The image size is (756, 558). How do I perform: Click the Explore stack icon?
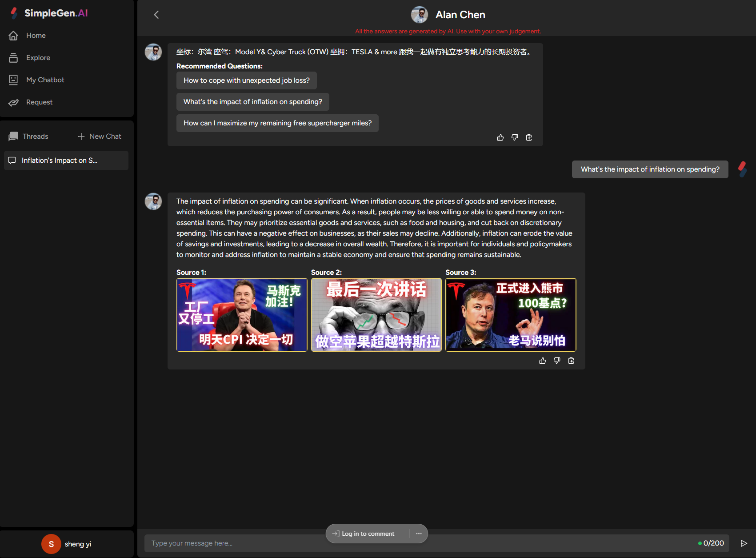tap(13, 58)
